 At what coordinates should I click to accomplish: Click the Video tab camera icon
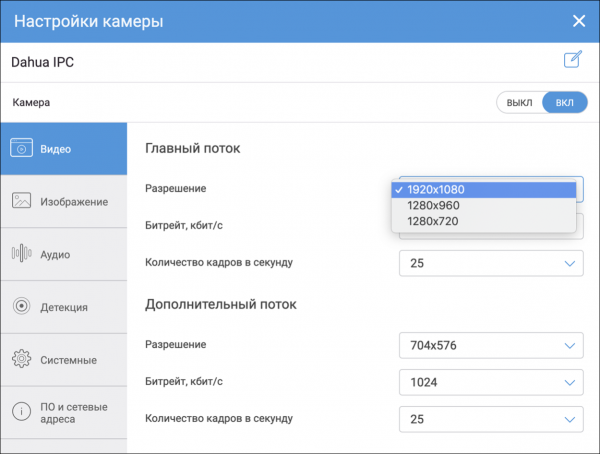point(21,149)
